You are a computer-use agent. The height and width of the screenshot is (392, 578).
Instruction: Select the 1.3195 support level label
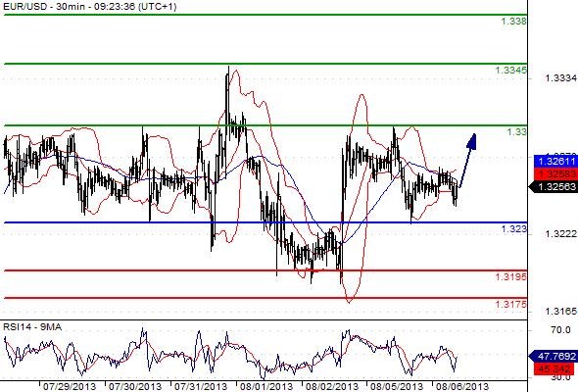pos(511,276)
